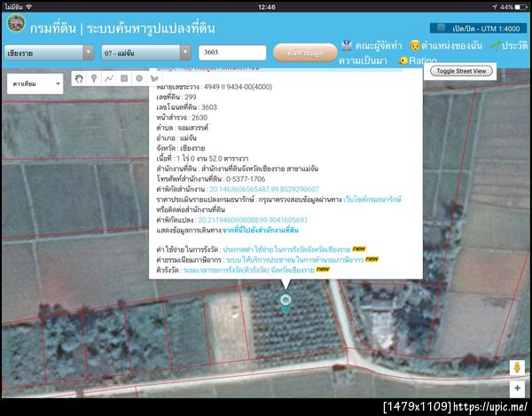Click text ตำบล : จอมสวรรค์
This screenshot has width=532, height=416.
coord(182,128)
